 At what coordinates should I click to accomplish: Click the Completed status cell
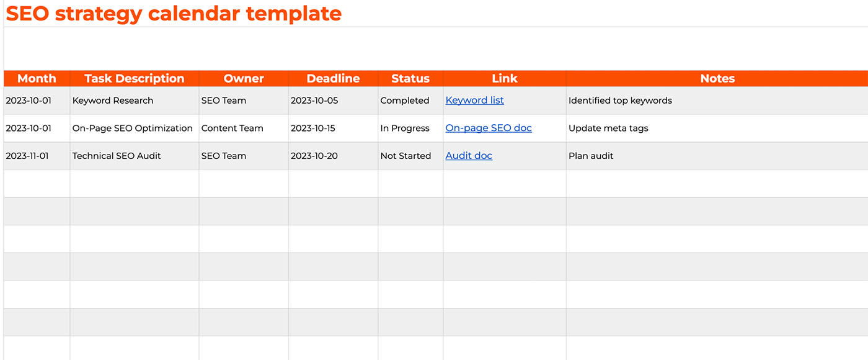(x=405, y=101)
